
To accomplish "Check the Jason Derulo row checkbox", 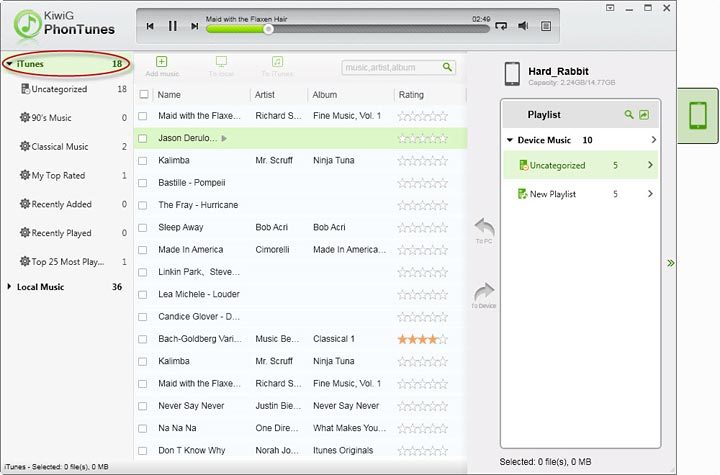I will [143, 138].
